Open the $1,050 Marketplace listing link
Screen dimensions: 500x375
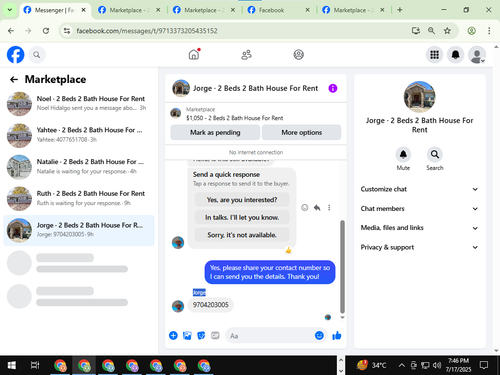pos(234,118)
